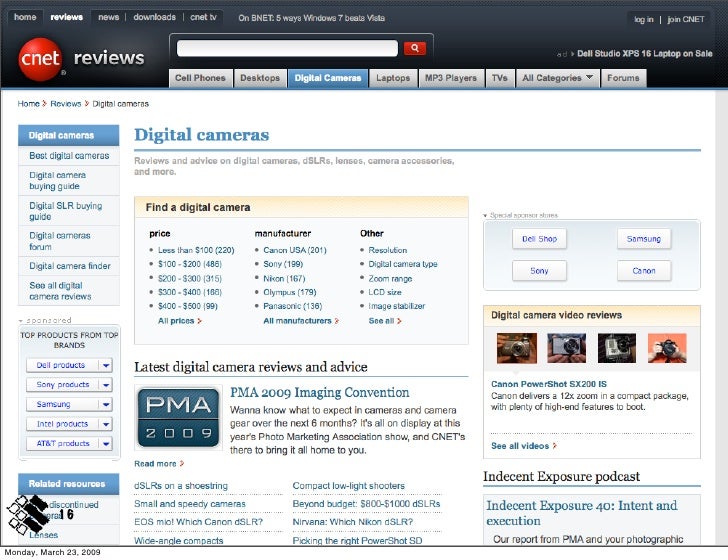Open the first video review thumbnail

click(516, 348)
